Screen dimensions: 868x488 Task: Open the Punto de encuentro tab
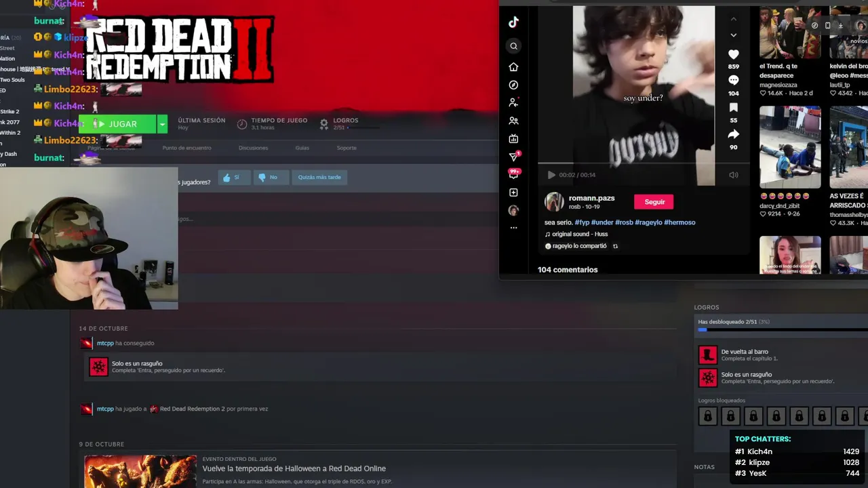point(186,148)
